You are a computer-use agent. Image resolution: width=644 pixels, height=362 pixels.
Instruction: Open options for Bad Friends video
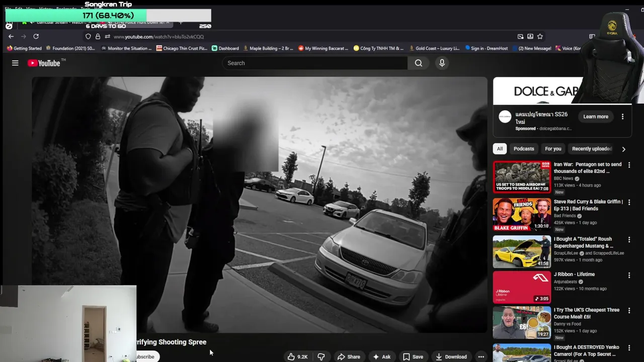click(x=629, y=202)
